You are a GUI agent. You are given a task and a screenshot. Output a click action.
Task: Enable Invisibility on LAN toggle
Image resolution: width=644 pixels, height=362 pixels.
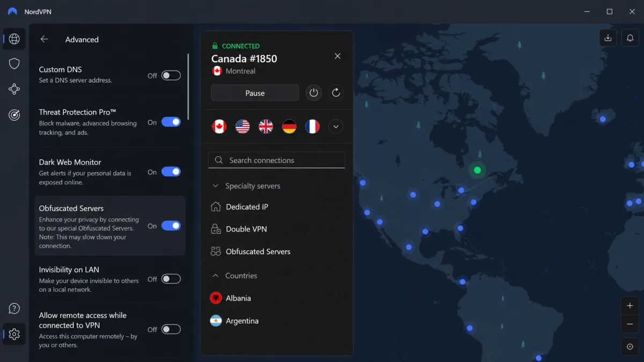tap(171, 279)
